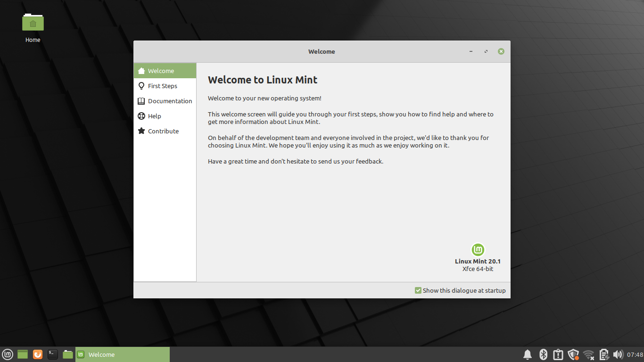Launch Firefox from the panel
Screen dimensions: 644x362
pos(38,354)
